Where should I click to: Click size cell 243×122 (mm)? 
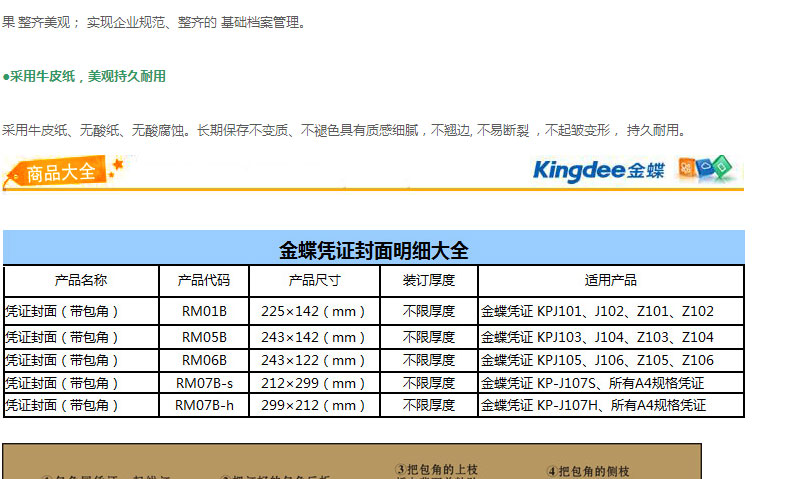pyautogui.click(x=313, y=361)
